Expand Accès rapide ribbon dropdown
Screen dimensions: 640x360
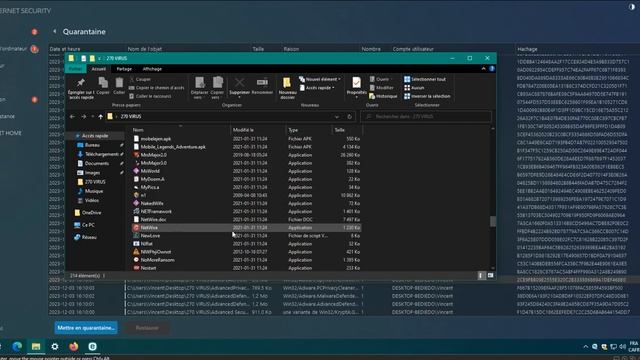click(333, 88)
